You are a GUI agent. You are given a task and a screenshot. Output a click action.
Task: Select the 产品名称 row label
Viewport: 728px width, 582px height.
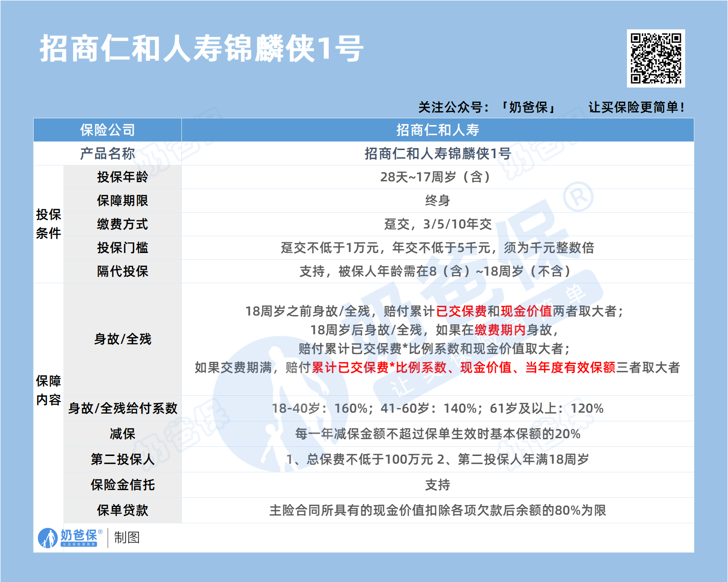(107, 154)
